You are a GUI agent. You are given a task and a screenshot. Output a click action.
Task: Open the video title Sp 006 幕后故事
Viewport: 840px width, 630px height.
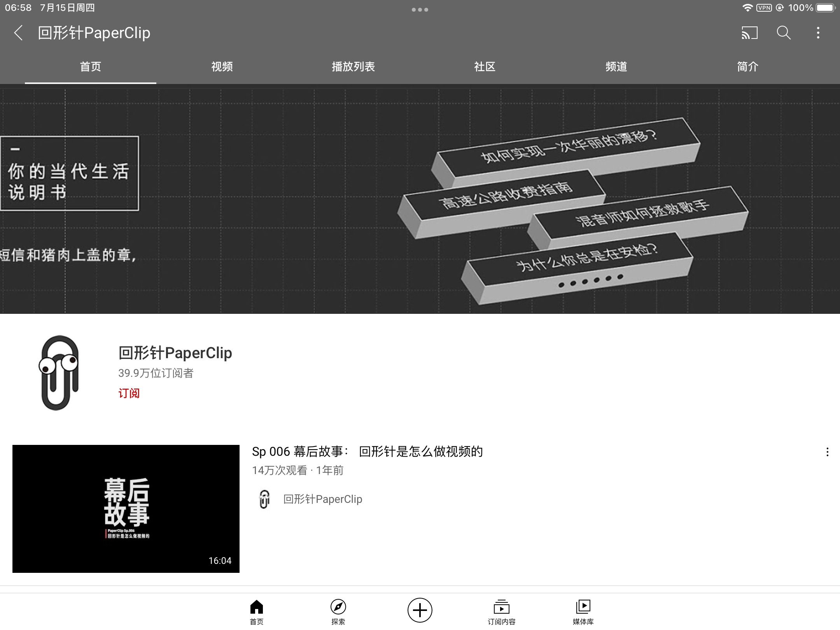coord(367,451)
